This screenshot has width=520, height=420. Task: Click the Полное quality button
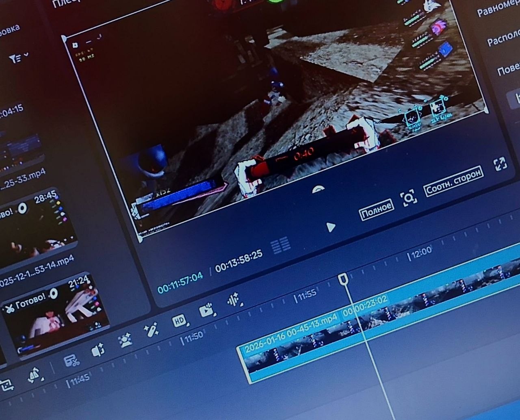[x=377, y=209]
